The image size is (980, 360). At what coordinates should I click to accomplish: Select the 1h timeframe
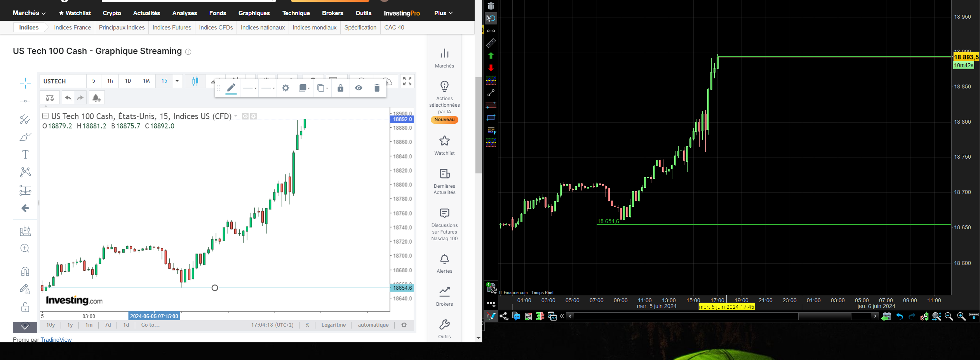110,81
